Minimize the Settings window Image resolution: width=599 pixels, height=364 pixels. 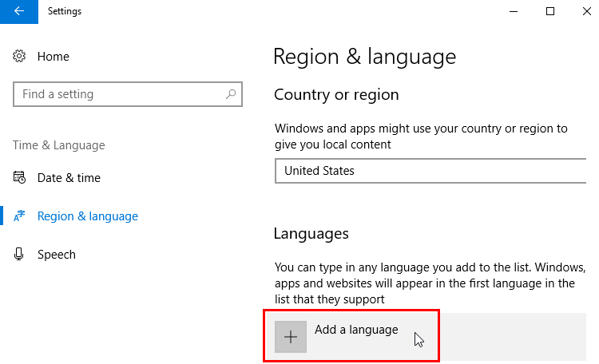click(x=514, y=11)
